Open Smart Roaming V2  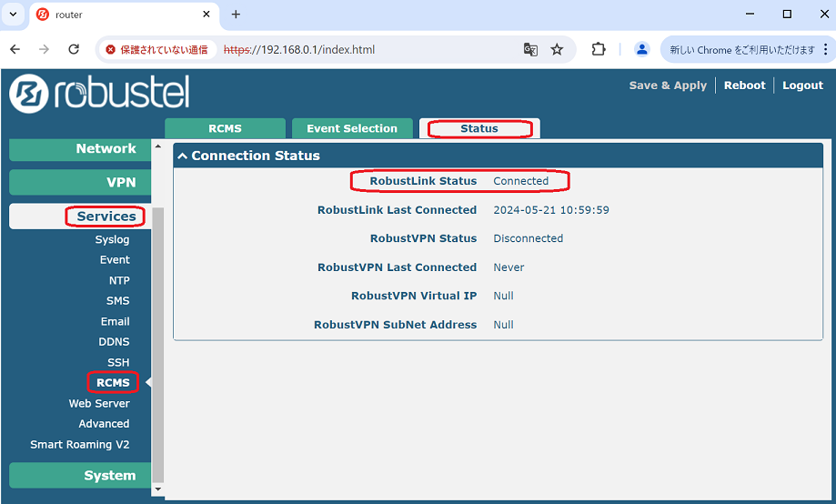pyautogui.click(x=80, y=445)
